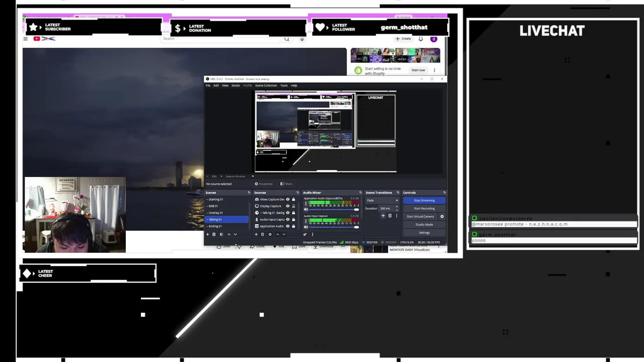The image size is (644, 362).
Task: Open OBS File menu
Action: coord(208,85)
